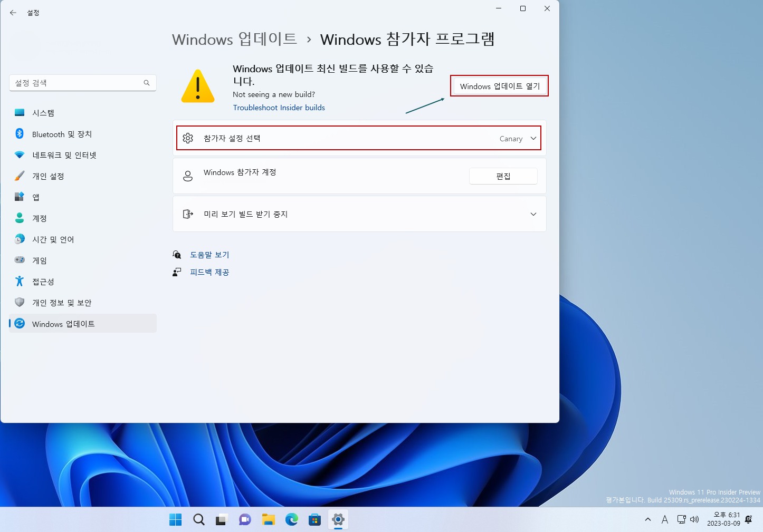Focus the 설정 검색 search field
The image size is (763, 532).
83,83
